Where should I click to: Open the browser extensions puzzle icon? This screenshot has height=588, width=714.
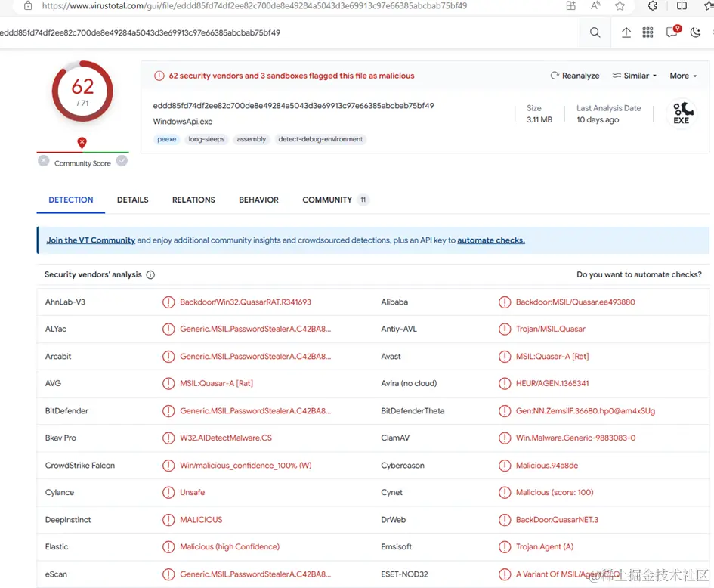[653, 6]
